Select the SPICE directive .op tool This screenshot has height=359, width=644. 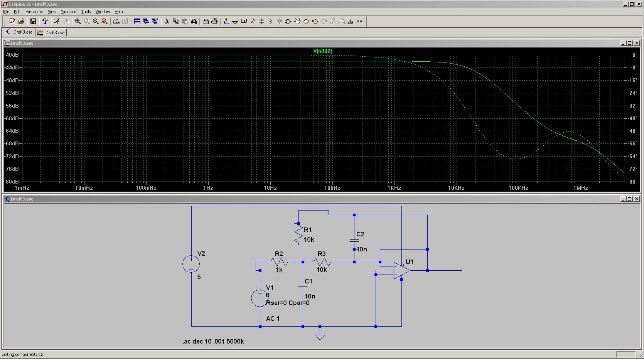[x=359, y=22]
